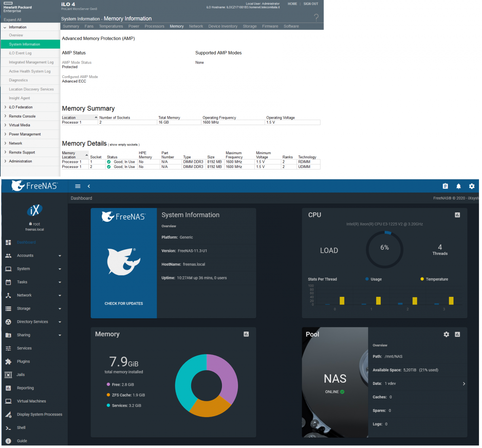Open Pool reports chart icon
This screenshot has height=448, width=482.
[457, 334]
